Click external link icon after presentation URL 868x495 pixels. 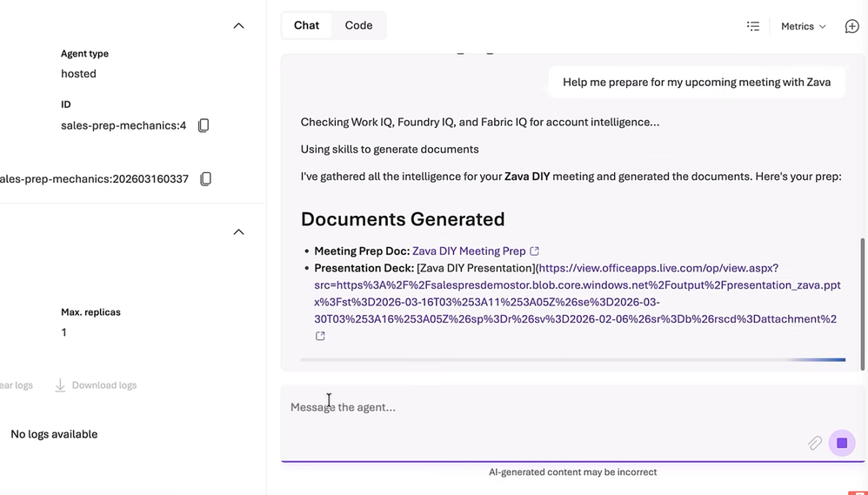pyautogui.click(x=320, y=337)
